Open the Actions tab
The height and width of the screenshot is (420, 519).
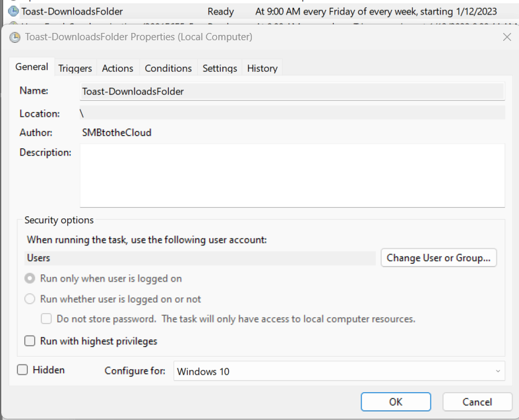pos(117,69)
